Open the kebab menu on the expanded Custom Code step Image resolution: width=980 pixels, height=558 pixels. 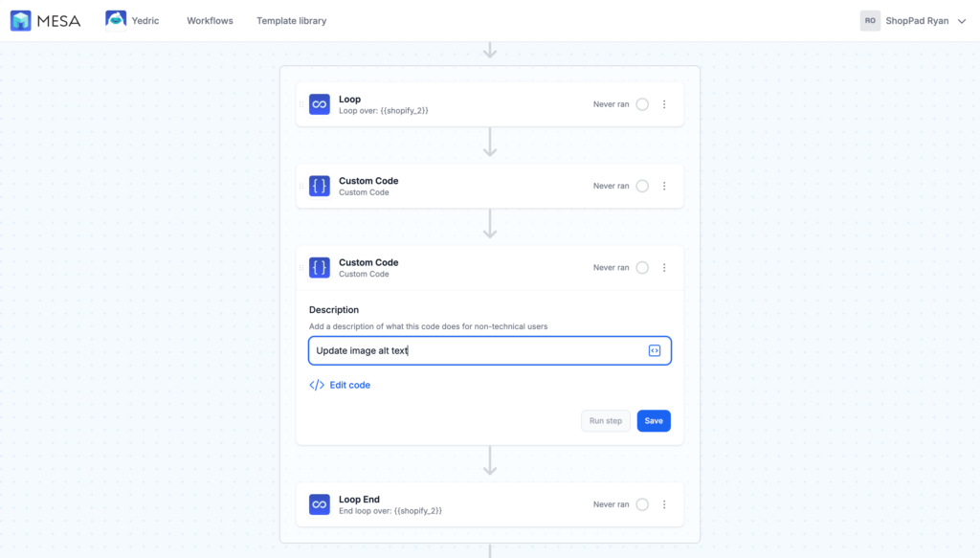[x=664, y=267]
